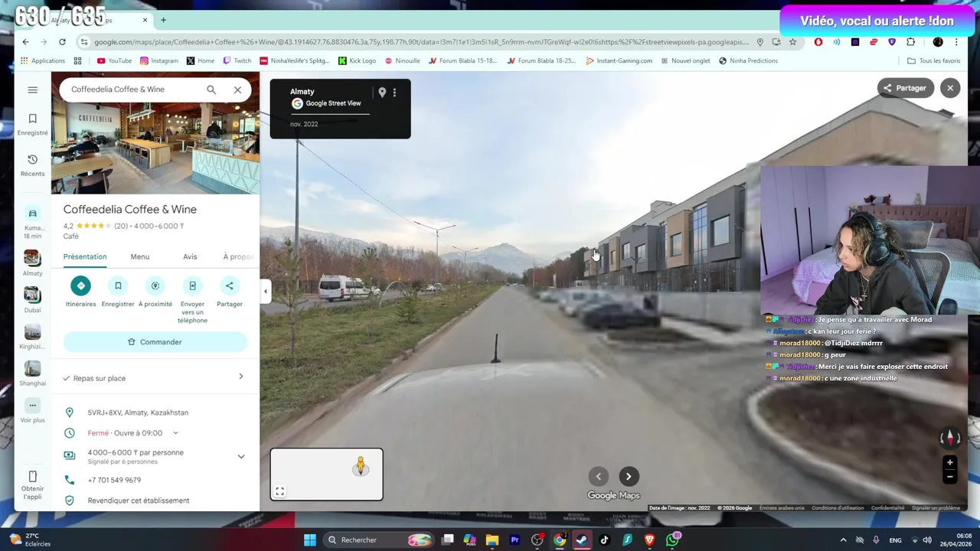
Task: Click the Street View compass
Action: pos(949,438)
